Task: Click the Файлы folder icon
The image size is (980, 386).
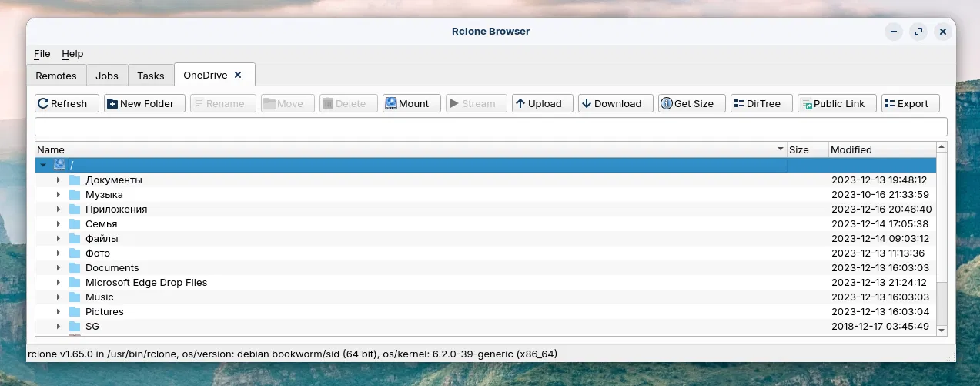Action: coord(75,238)
